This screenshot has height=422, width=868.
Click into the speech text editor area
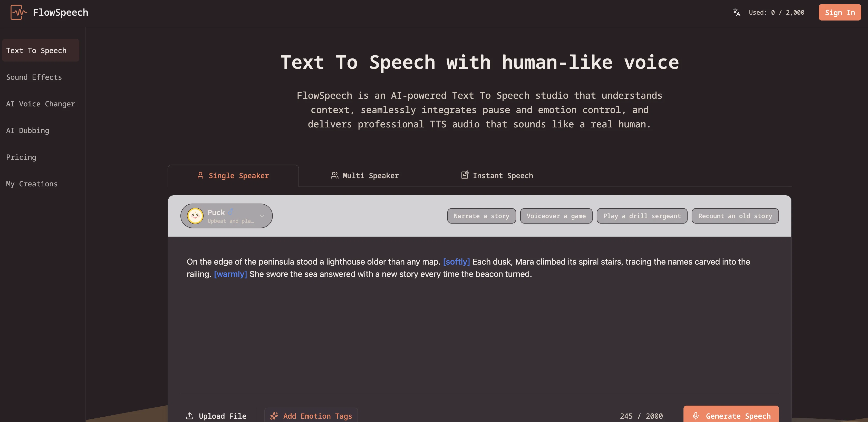tap(479, 315)
